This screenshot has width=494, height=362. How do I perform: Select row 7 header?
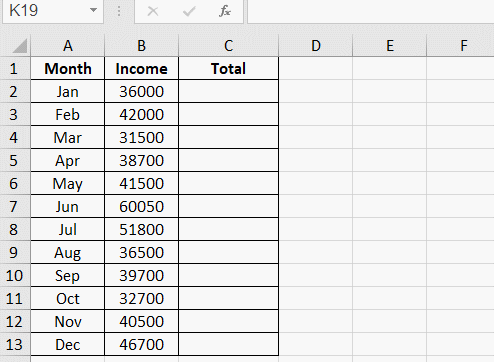[x=14, y=207]
